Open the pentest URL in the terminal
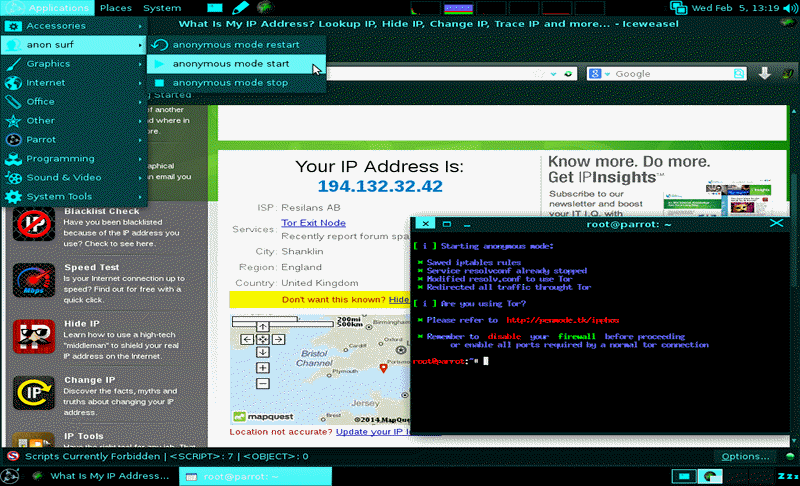 tap(562, 320)
